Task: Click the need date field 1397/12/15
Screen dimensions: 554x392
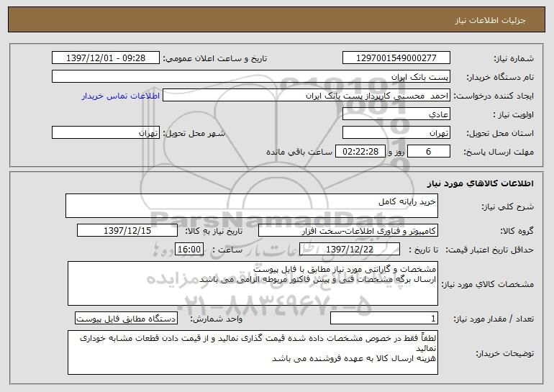Action: coord(127,230)
